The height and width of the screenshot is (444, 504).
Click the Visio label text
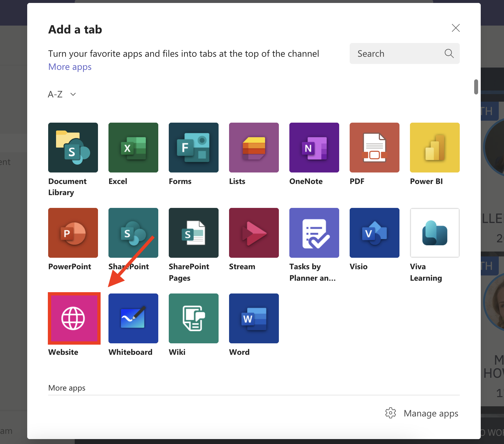pyautogui.click(x=359, y=267)
